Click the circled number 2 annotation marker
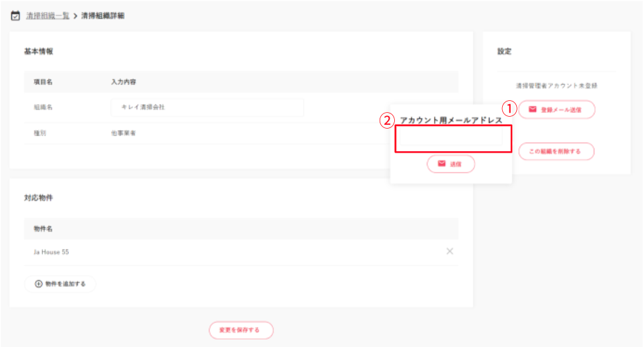This screenshot has width=644, height=347. click(386, 121)
